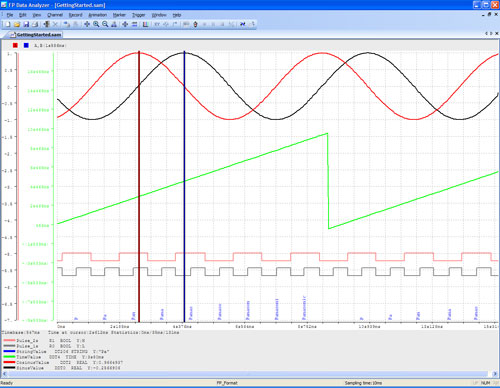Open the Channel menu
Screen dimensions: 500x388
pyautogui.click(x=55, y=15)
